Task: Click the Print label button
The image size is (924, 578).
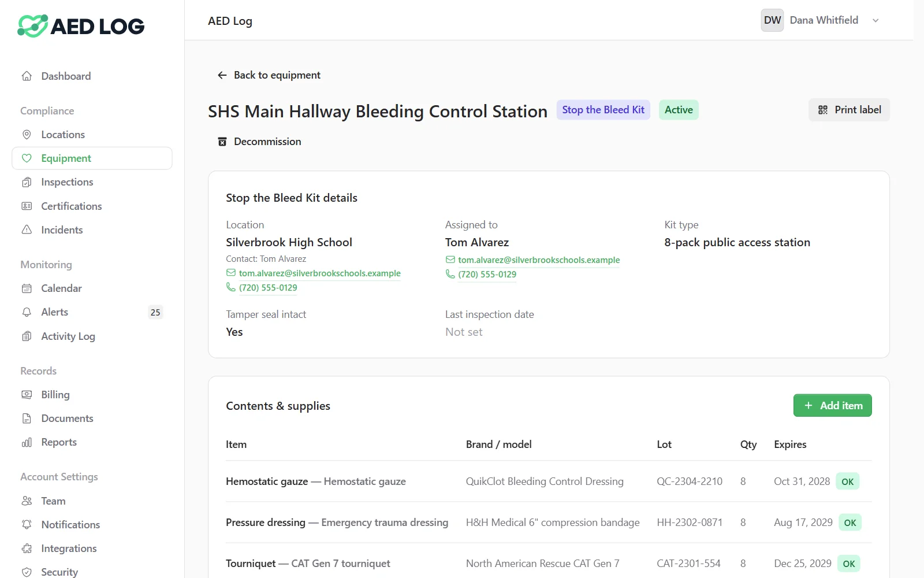Action: coord(849,110)
